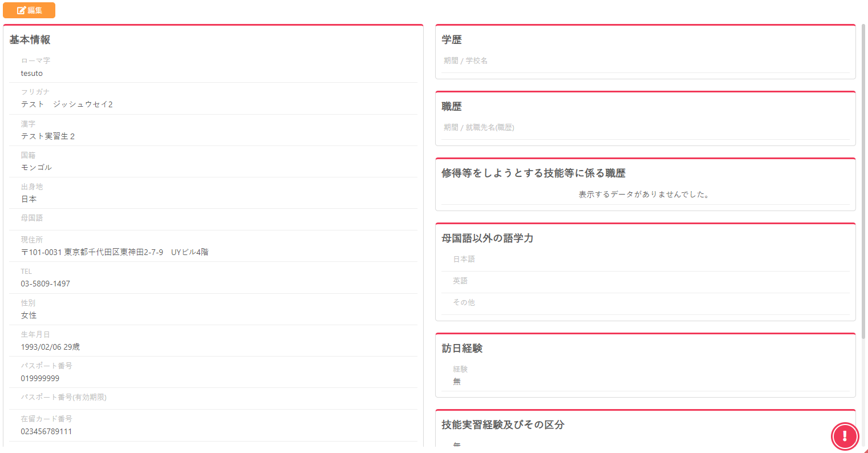Click the 学歴 section heading
868x453 pixels.
[452, 40]
